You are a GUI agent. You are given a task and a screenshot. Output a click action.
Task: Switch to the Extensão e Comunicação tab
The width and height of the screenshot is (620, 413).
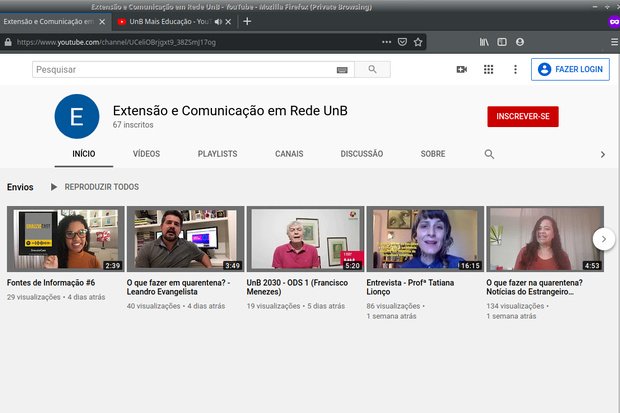pyautogui.click(x=49, y=22)
